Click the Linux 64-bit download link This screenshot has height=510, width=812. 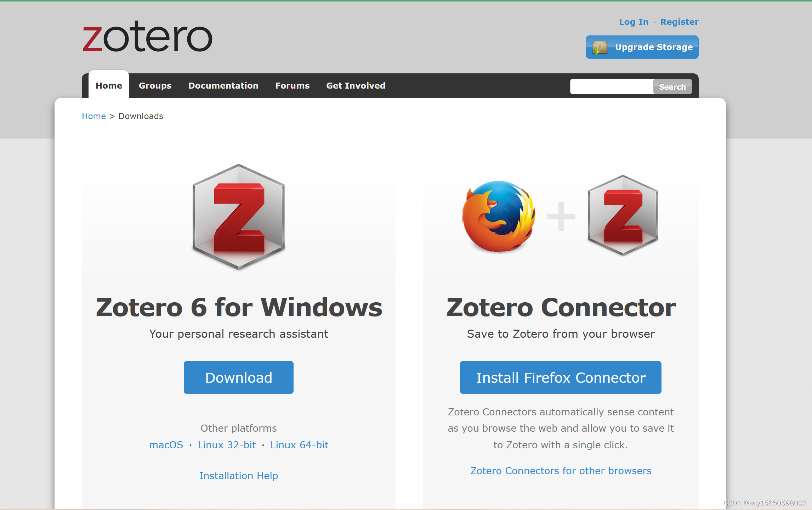pyautogui.click(x=299, y=445)
